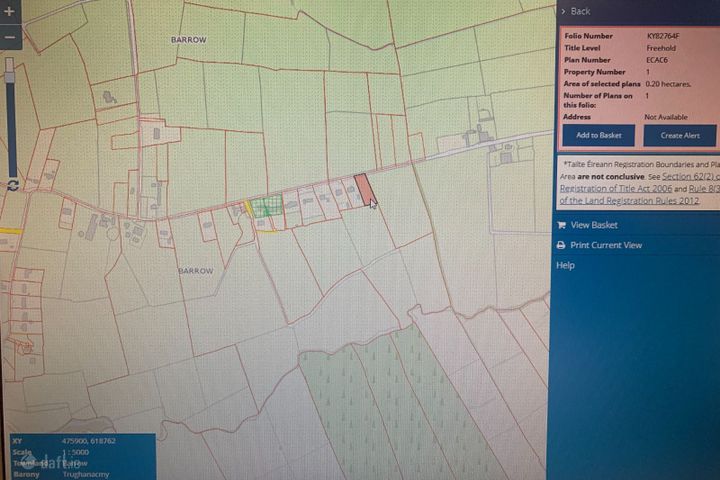Go back using the Back chevron
This screenshot has height=480, width=720.
pos(563,11)
